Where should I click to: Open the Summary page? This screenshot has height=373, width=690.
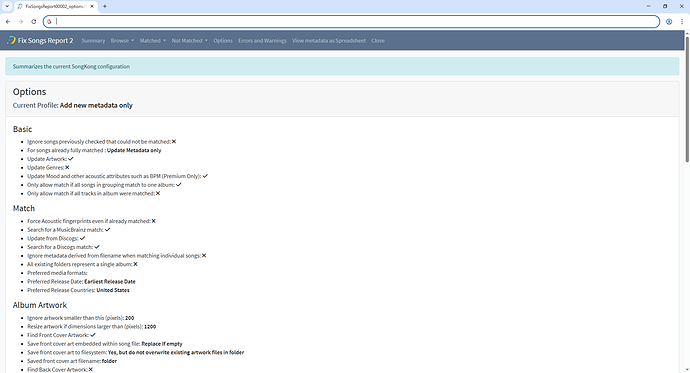tap(93, 40)
